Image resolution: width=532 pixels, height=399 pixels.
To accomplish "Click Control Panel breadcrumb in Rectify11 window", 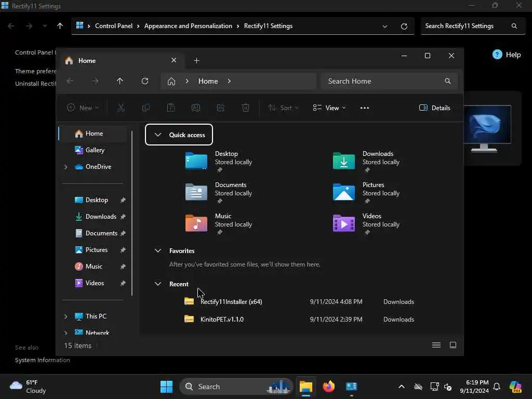I will [x=114, y=26].
